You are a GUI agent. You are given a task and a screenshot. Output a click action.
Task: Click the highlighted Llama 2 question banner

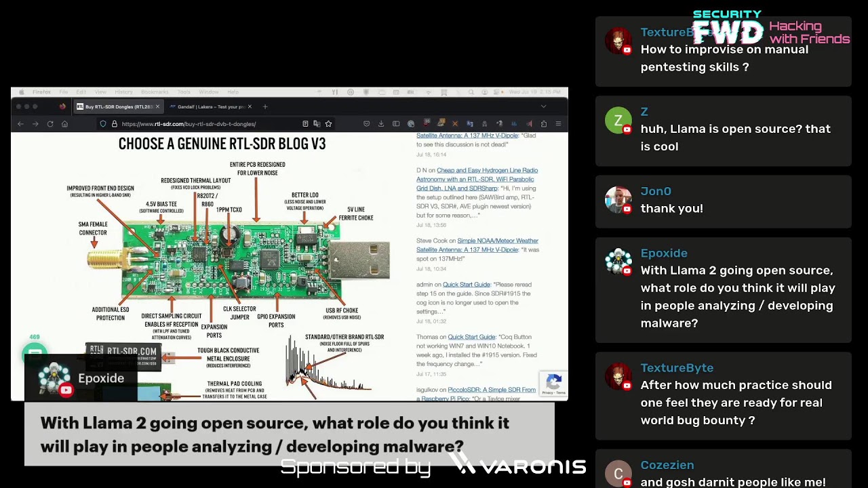tap(290, 434)
